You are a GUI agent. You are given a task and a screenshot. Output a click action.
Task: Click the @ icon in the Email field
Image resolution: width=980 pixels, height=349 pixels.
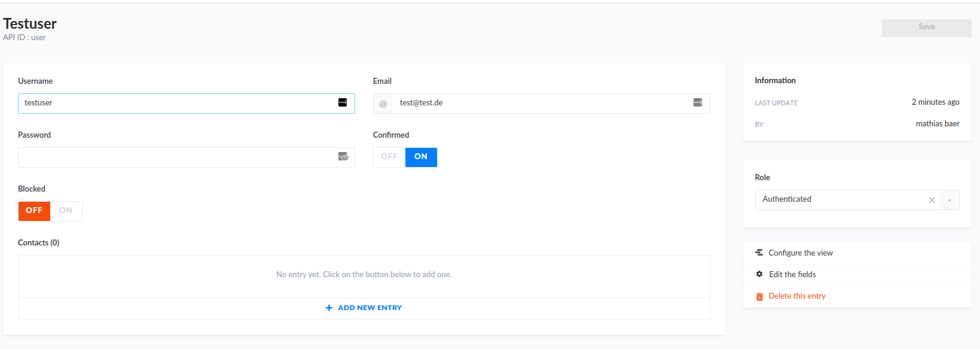(383, 102)
